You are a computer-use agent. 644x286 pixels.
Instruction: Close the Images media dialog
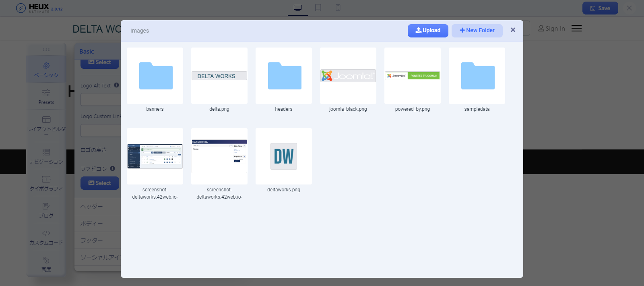point(513,30)
